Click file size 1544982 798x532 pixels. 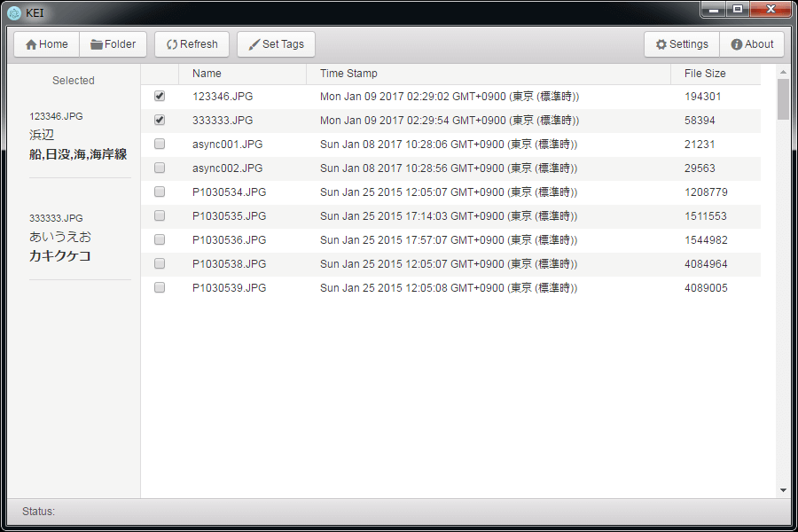(x=706, y=239)
